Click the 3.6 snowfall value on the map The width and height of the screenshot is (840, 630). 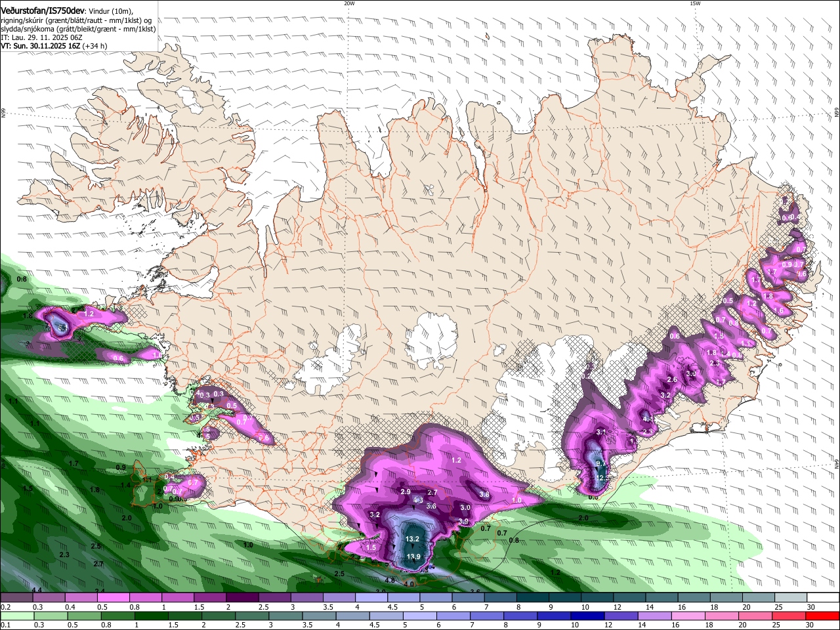point(431,506)
